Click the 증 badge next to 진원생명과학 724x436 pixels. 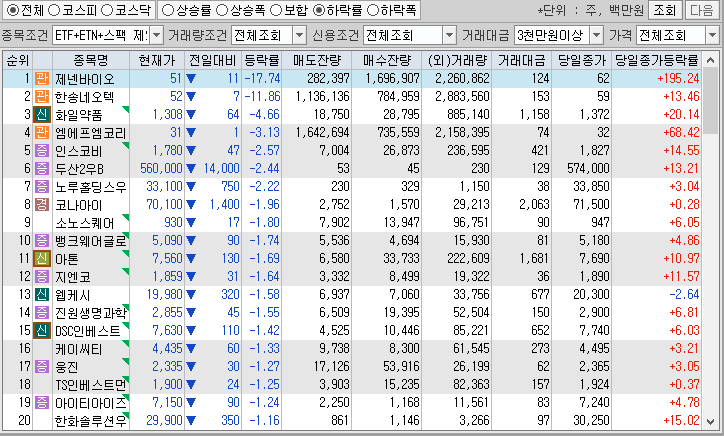(x=42, y=313)
